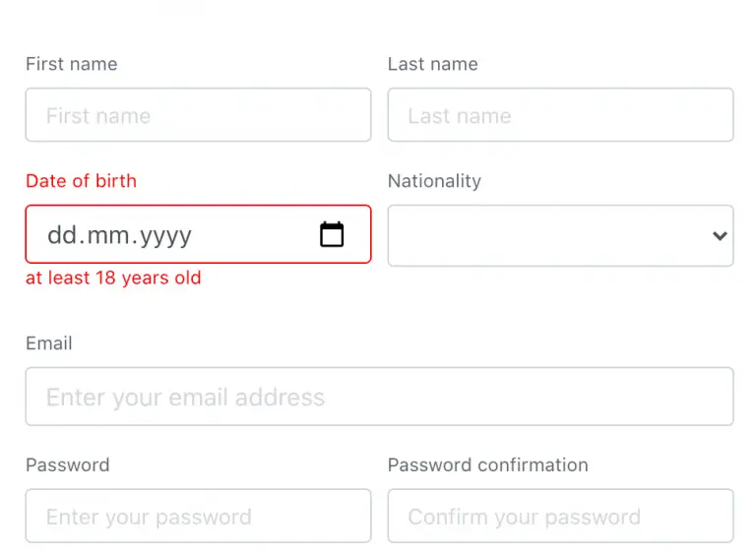Focus the 'Confirm your password' field
756x554 pixels.
(x=560, y=516)
